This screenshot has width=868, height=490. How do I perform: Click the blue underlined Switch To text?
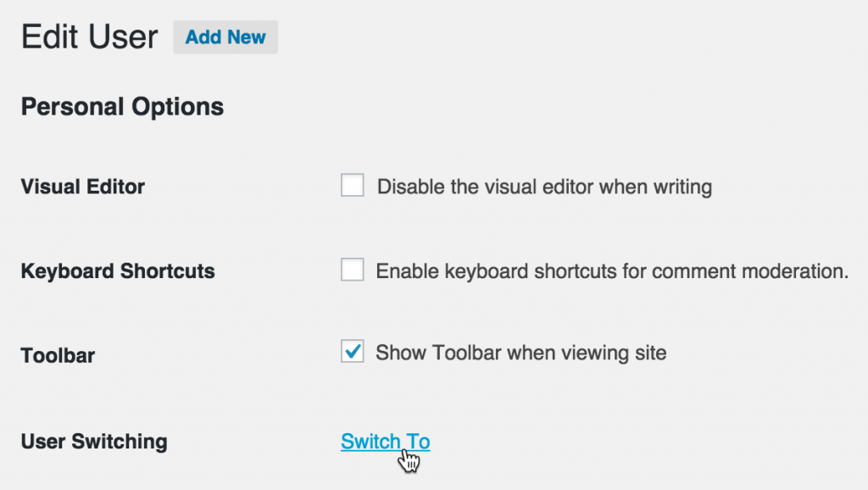(385, 441)
